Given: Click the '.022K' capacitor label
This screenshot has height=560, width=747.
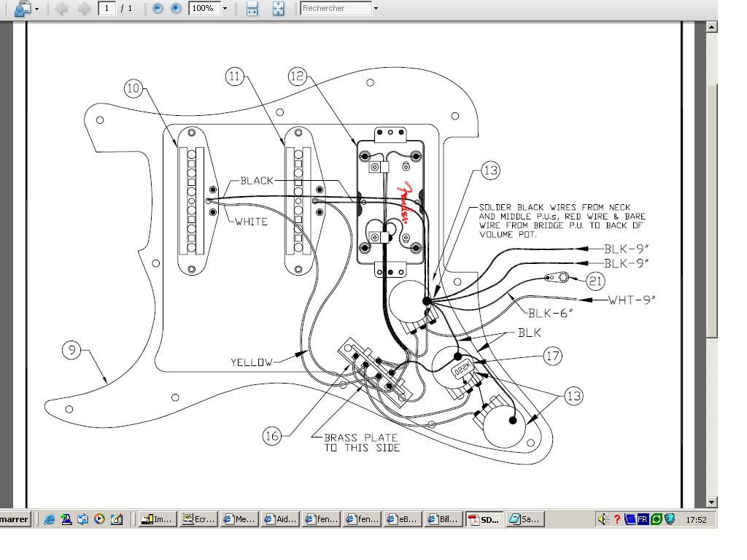Looking at the screenshot, I should pyautogui.click(x=462, y=370).
